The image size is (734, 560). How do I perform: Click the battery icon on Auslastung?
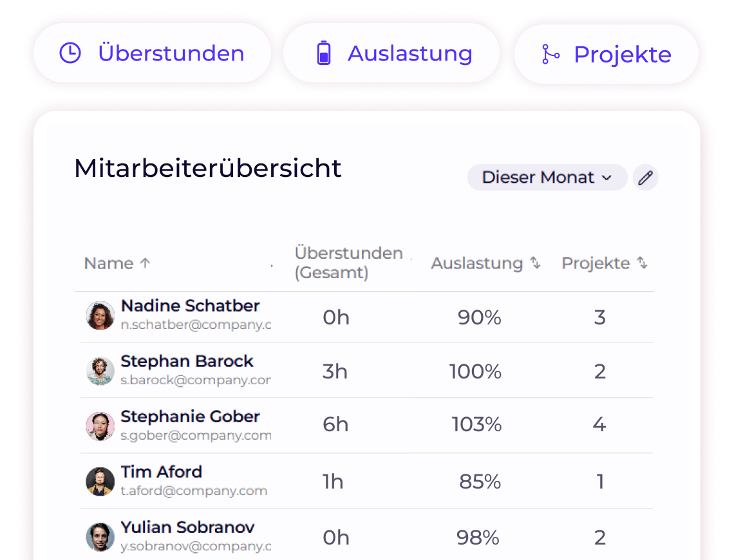(x=324, y=53)
